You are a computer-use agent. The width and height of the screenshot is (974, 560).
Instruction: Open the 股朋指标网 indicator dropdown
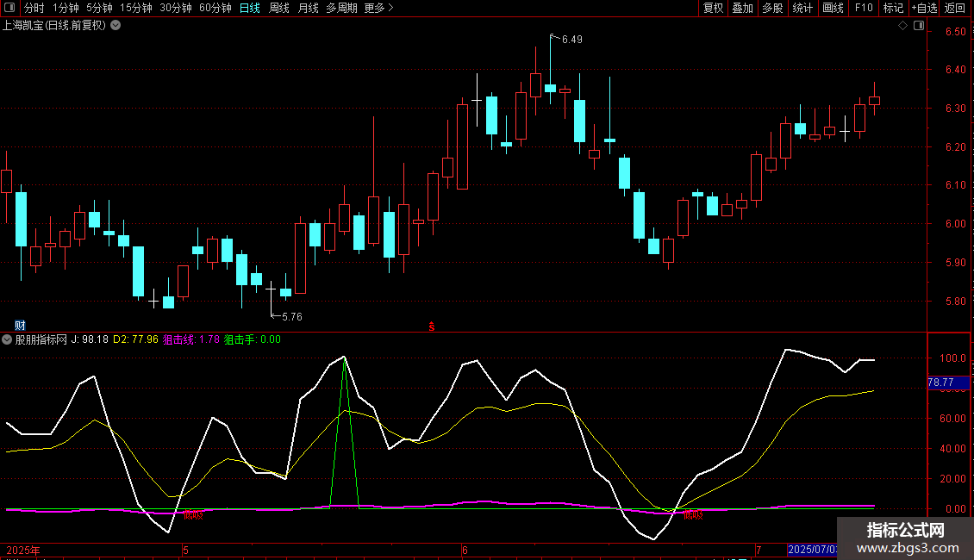[7, 339]
